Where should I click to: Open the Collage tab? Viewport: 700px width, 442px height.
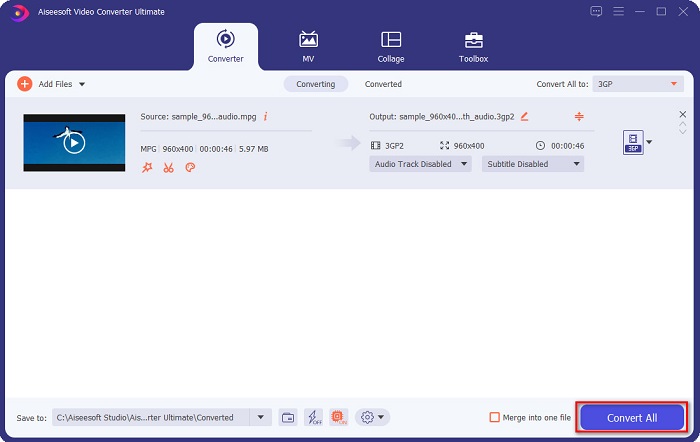pyautogui.click(x=391, y=46)
